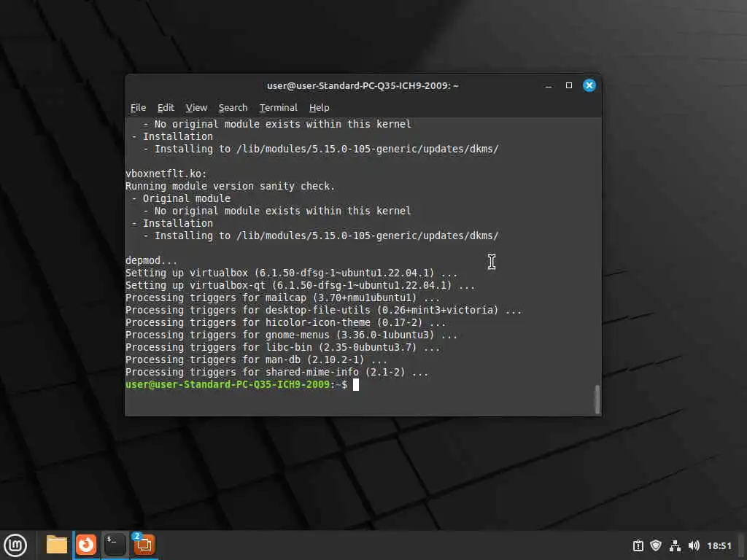Screen dimensions: 747x560
Task: Click 'Setting up virtualbox (6.1.50' line
Action: (x=291, y=273)
